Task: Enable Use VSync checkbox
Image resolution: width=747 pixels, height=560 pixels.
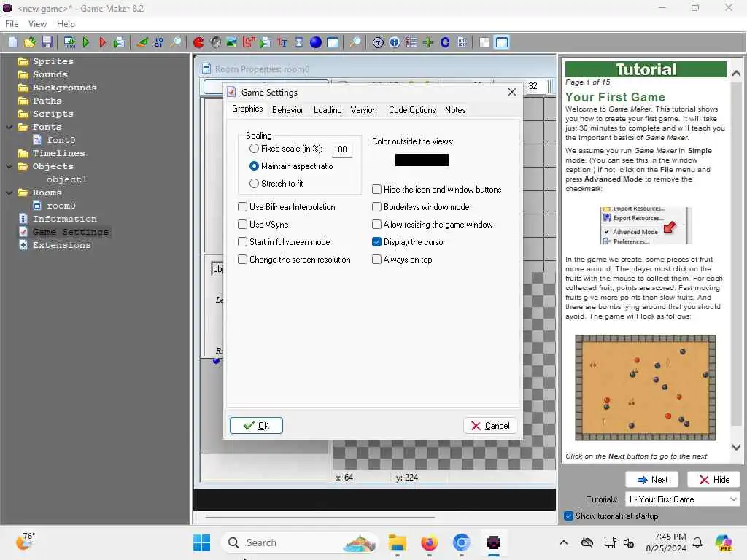Action: 242,225
